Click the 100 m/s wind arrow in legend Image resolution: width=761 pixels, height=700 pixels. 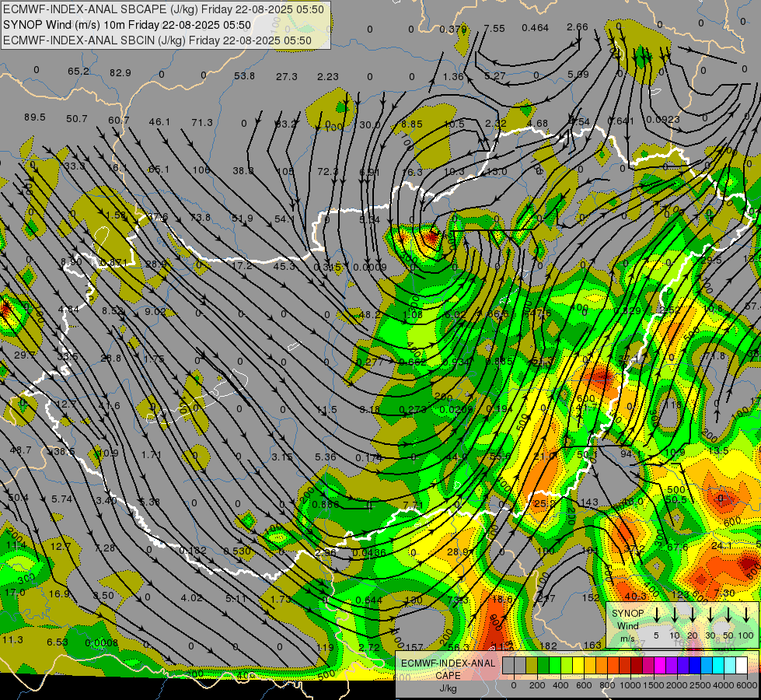[x=746, y=615]
